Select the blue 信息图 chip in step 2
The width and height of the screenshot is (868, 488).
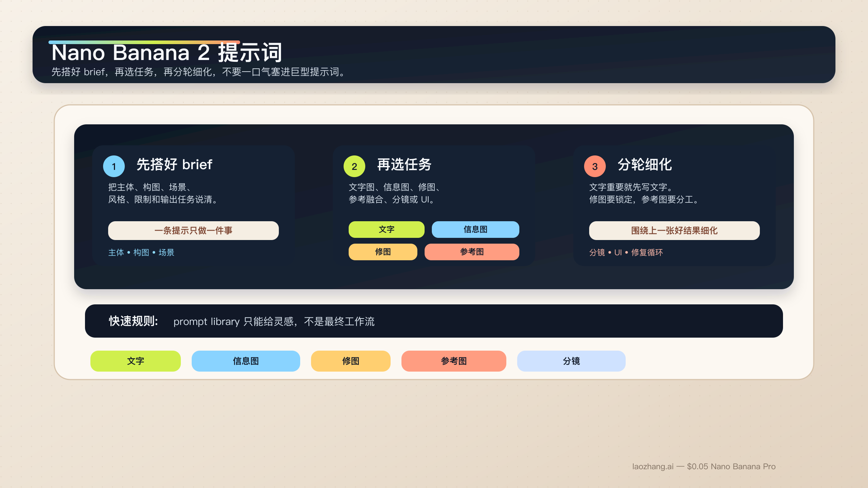475,230
